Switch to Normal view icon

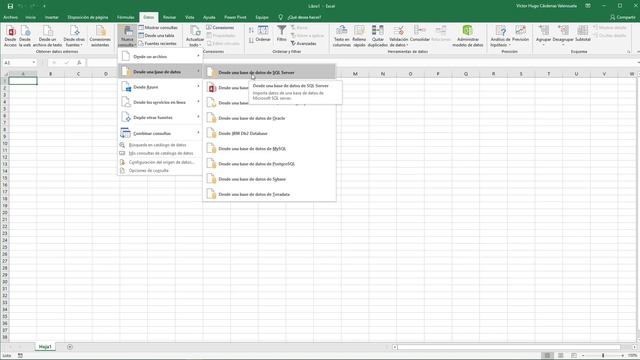click(x=547, y=356)
